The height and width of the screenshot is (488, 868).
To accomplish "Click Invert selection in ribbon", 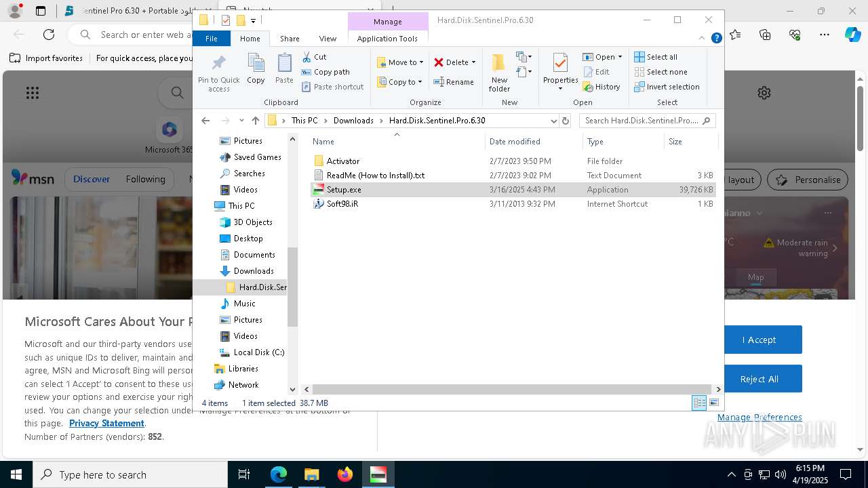I will (x=667, y=87).
